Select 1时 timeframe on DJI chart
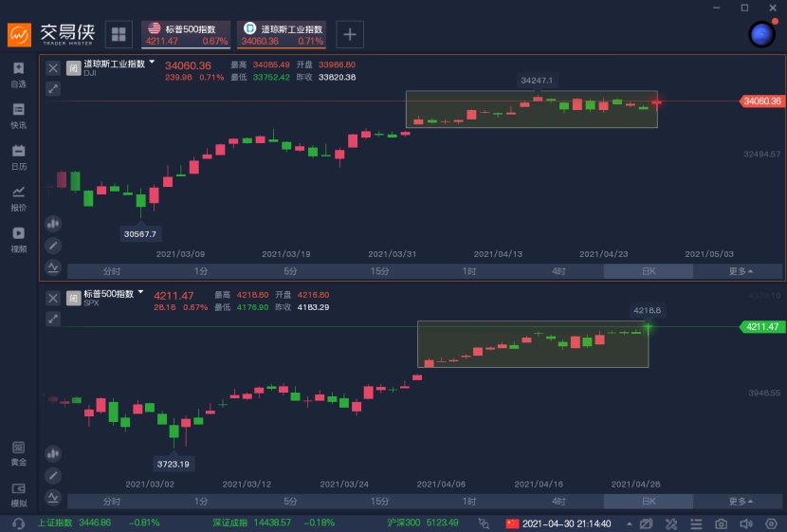Viewport: 787px width, 532px height. (x=469, y=271)
